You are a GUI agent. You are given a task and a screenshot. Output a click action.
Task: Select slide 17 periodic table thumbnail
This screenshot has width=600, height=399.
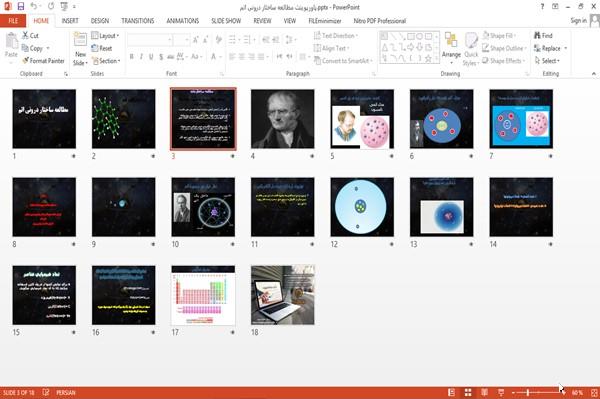point(203,295)
